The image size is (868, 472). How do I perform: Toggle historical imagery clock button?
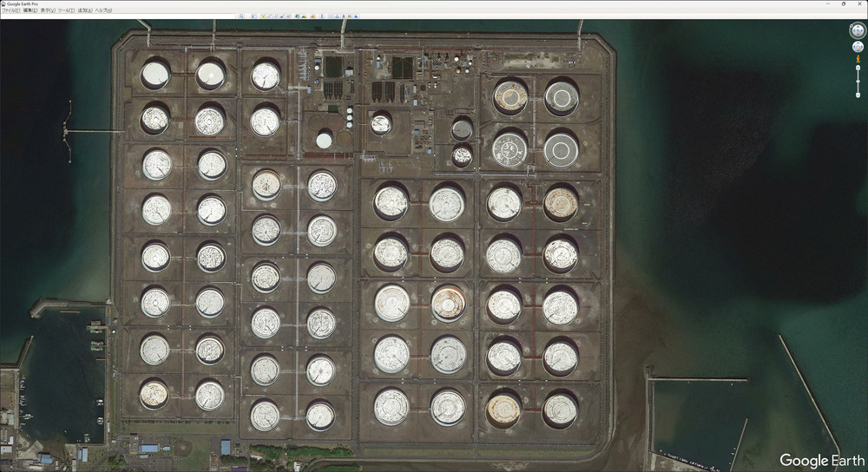click(298, 16)
